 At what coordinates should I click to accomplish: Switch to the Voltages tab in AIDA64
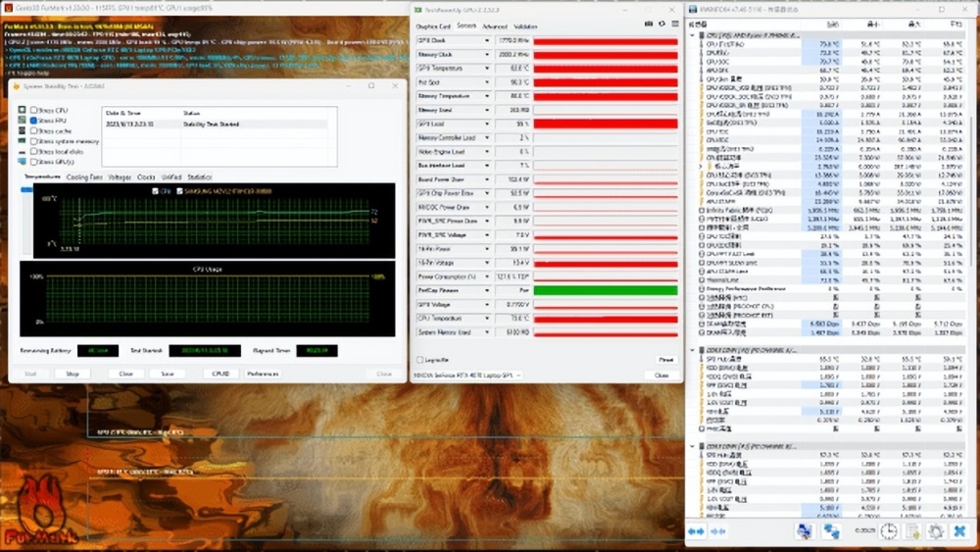[120, 177]
